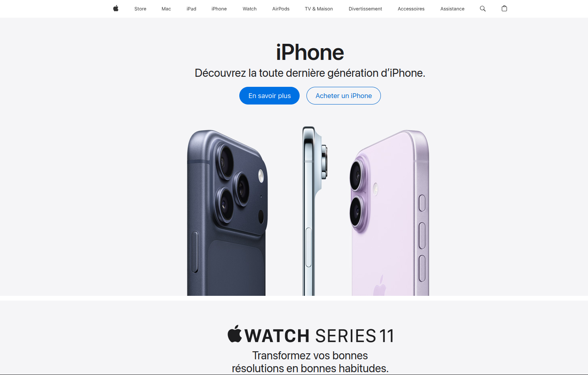Click Divertissement in the navigation bar
This screenshot has width=588, height=375.
pos(365,9)
